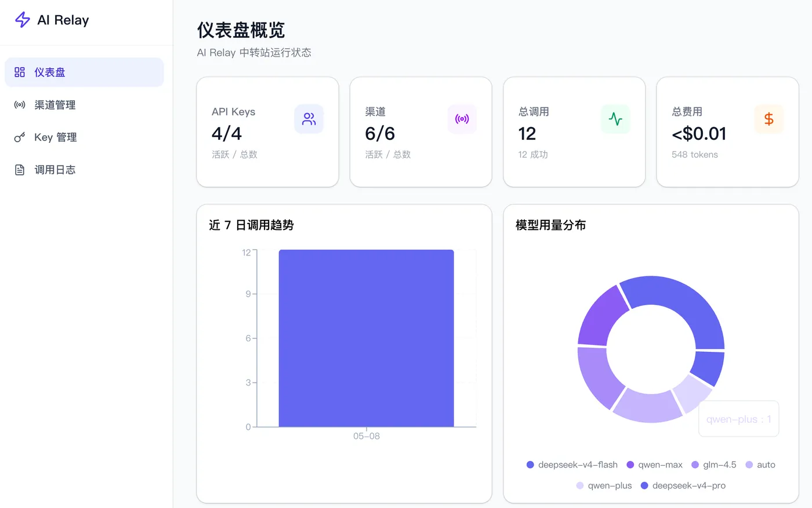812x508 pixels.
Task: Click the 调用日志 document icon
Action: pos(20,170)
